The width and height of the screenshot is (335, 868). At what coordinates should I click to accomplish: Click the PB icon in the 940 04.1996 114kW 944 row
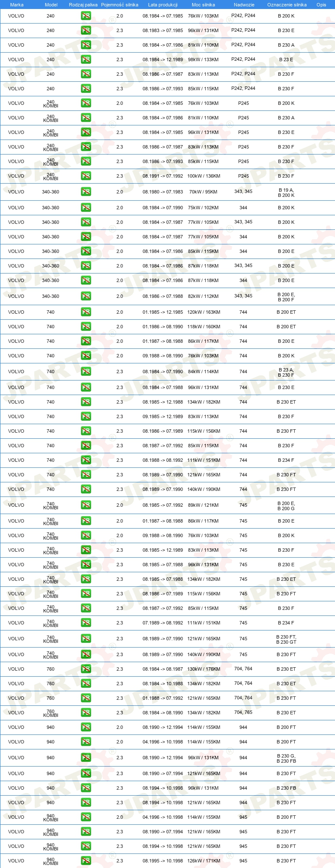click(86, 742)
